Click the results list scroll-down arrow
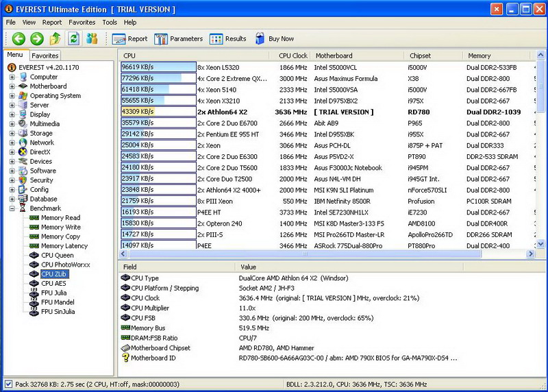 coord(540,244)
